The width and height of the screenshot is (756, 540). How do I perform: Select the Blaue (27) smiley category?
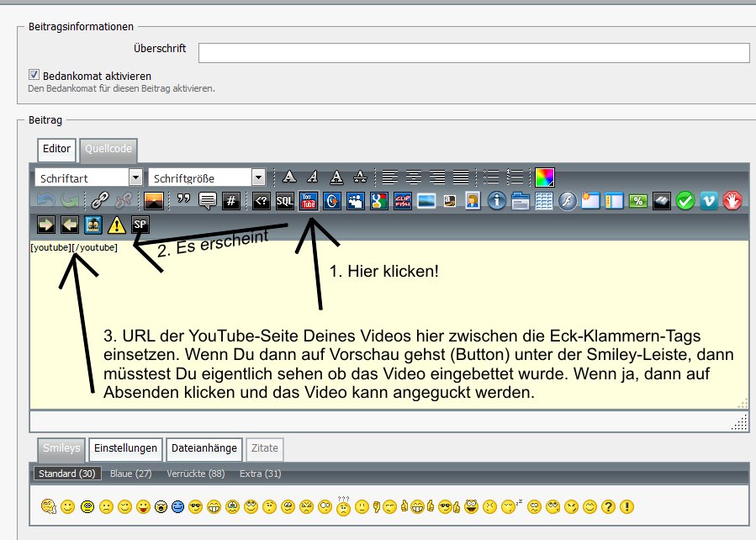click(x=130, y=474)
